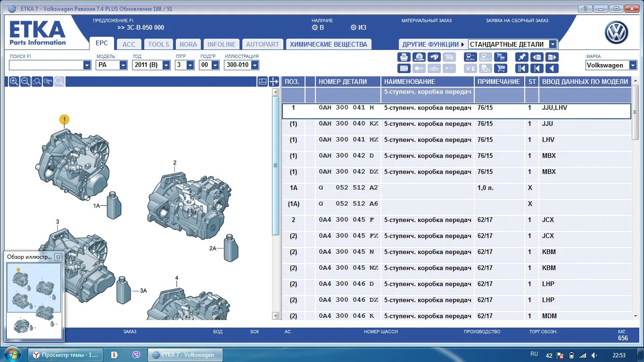This screenshot has height=362, width=644.
Task: Open the Yandex browser taskbar icon
Action: [114, 355]
